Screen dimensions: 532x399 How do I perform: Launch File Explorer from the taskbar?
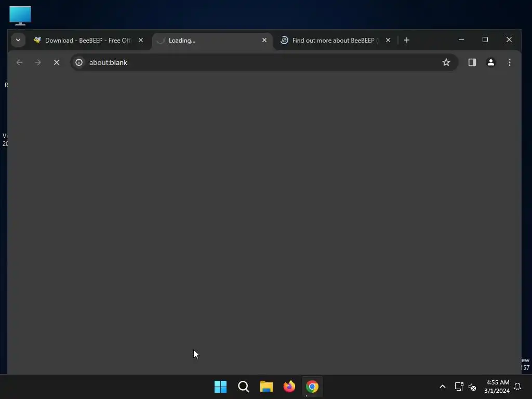[267, 387]
